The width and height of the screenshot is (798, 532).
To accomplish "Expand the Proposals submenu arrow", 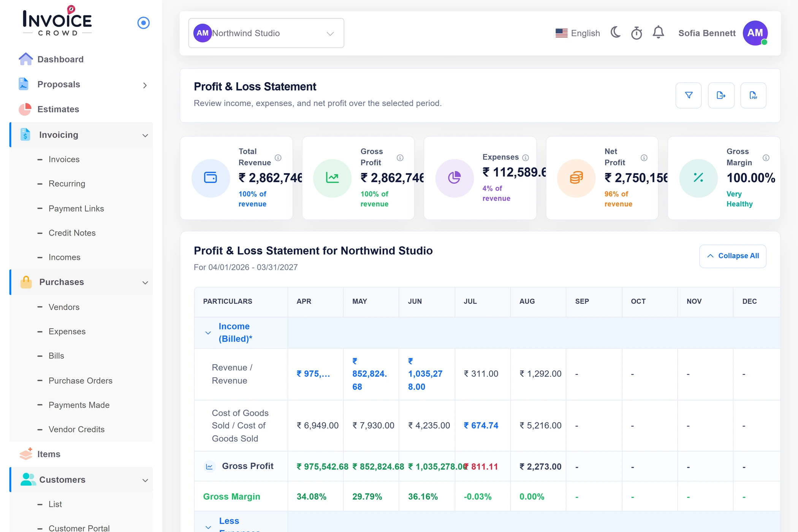I will [145, 85].
